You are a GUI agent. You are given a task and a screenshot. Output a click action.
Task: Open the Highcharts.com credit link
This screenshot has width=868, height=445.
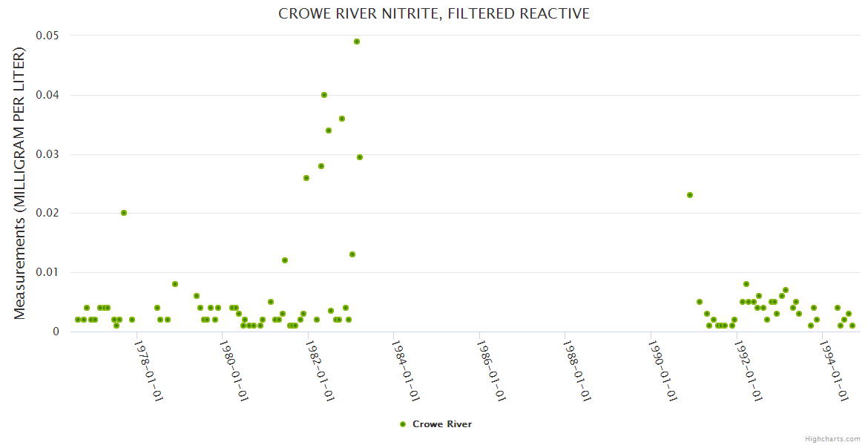832,438
